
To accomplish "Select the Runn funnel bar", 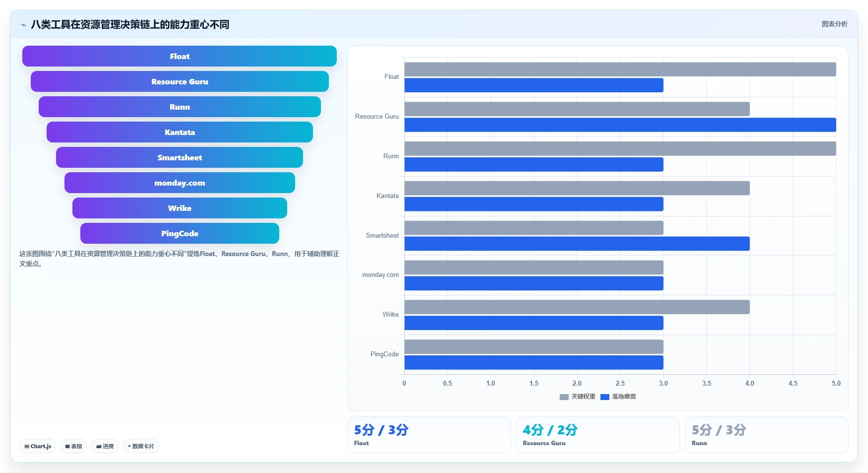I will pyautogui.click(x=180, y=107).
